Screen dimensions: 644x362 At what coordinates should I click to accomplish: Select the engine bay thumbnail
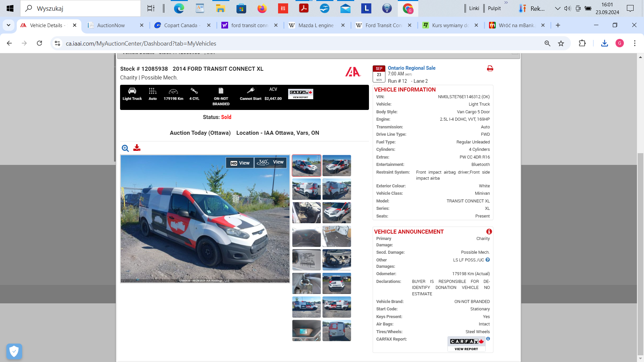[337, 260]
